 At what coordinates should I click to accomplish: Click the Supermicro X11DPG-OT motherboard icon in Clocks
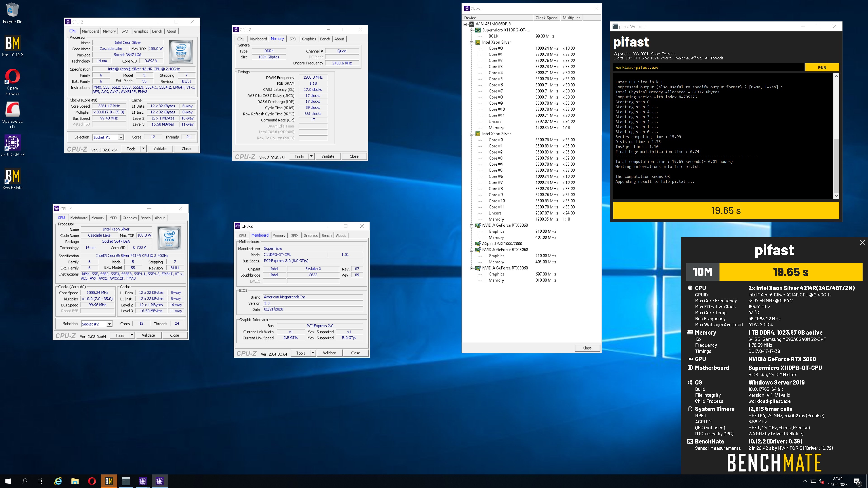478,30
